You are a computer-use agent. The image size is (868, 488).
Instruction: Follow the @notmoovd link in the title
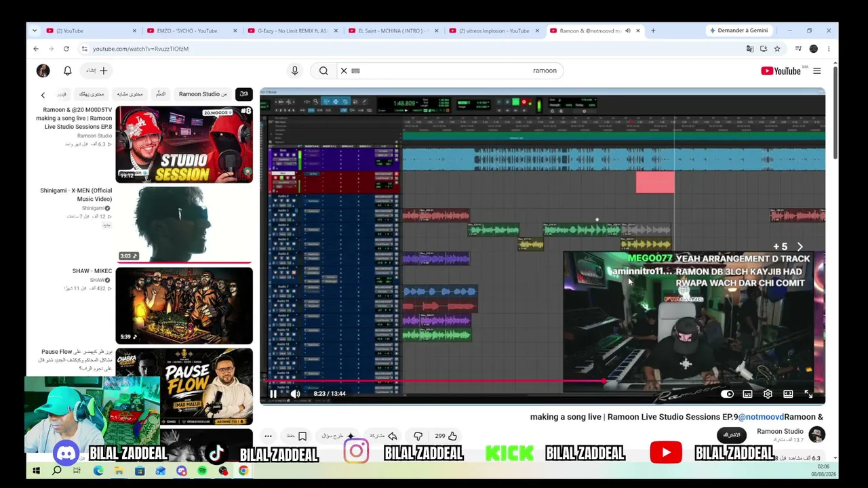coord(761,417)
